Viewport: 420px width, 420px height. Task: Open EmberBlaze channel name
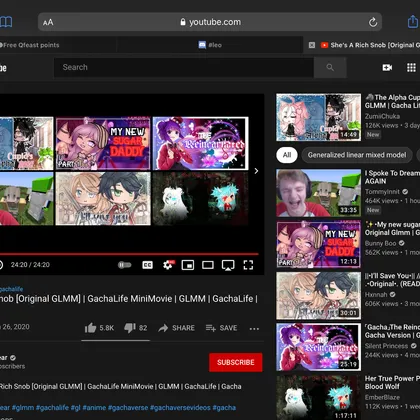(382, 397)
